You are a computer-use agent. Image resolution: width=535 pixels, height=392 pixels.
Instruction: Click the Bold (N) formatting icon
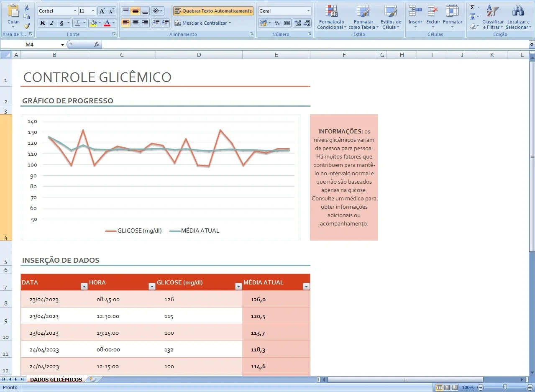tap(42, 23)
